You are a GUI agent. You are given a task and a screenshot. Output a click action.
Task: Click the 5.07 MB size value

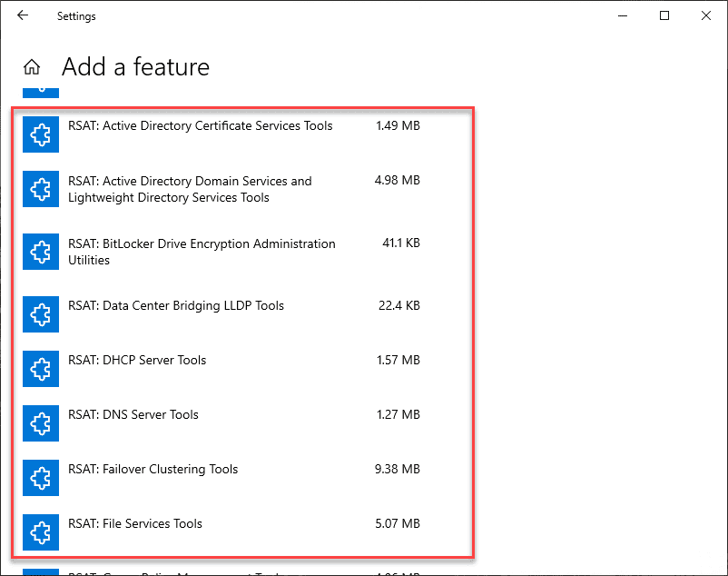click(x=398, y=523)
